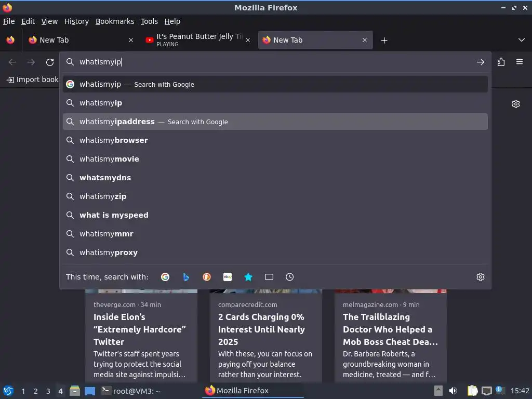Open the hamburger application menu
Screen dimensions: 532x399
[520, 62]
